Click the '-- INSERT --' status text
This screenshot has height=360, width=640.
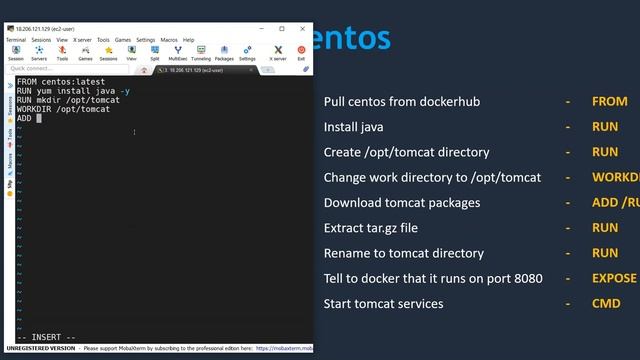47,337
